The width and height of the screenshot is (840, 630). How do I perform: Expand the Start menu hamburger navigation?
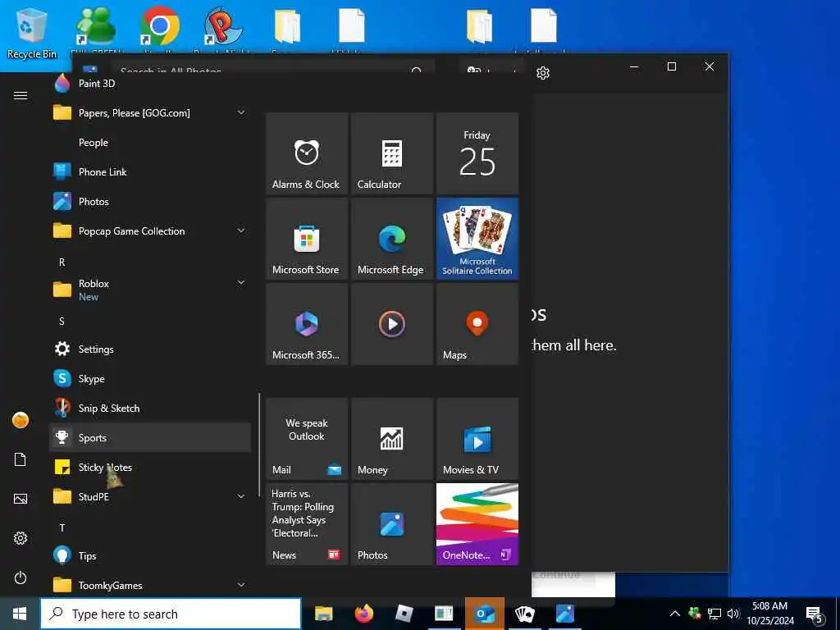pyautogui.click(x=21, y=95)
